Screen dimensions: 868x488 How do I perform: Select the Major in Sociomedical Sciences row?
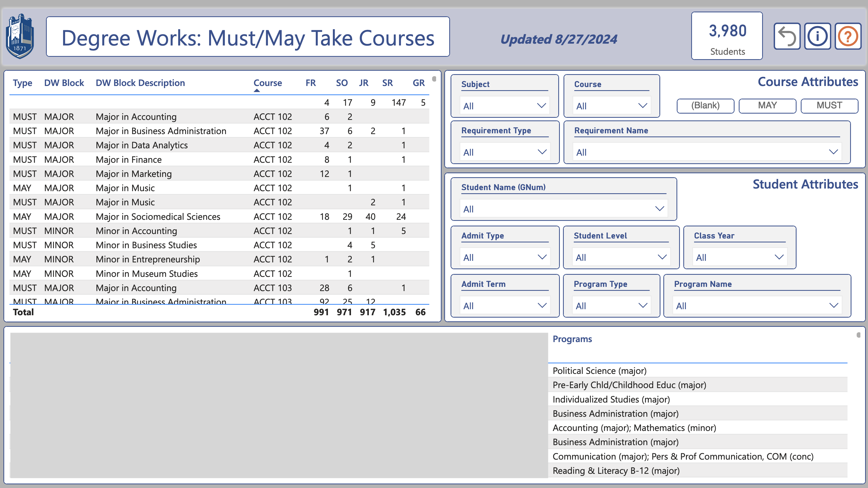point(158,216)
